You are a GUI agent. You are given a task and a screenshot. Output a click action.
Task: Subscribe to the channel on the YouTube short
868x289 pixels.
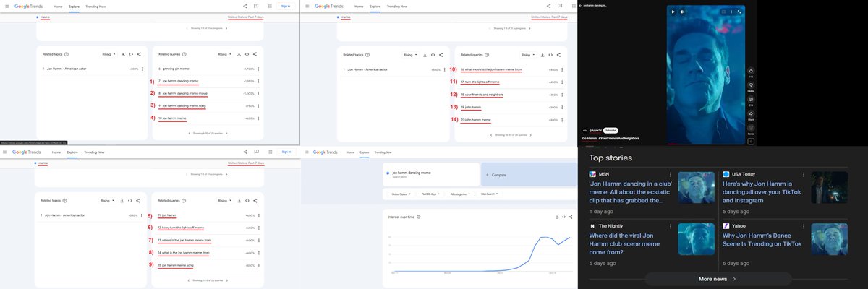click(x=611, y=130)
